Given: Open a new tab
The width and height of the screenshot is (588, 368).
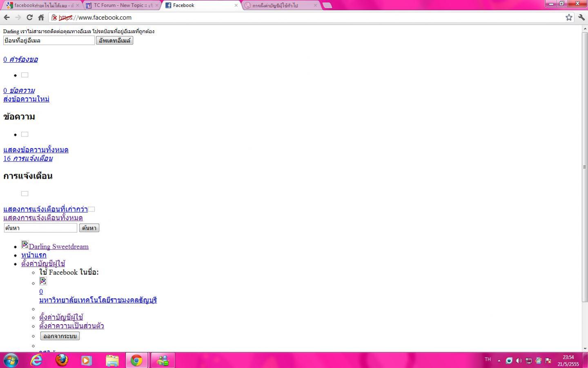Looking at the screenshot, I should click(327, 5).
